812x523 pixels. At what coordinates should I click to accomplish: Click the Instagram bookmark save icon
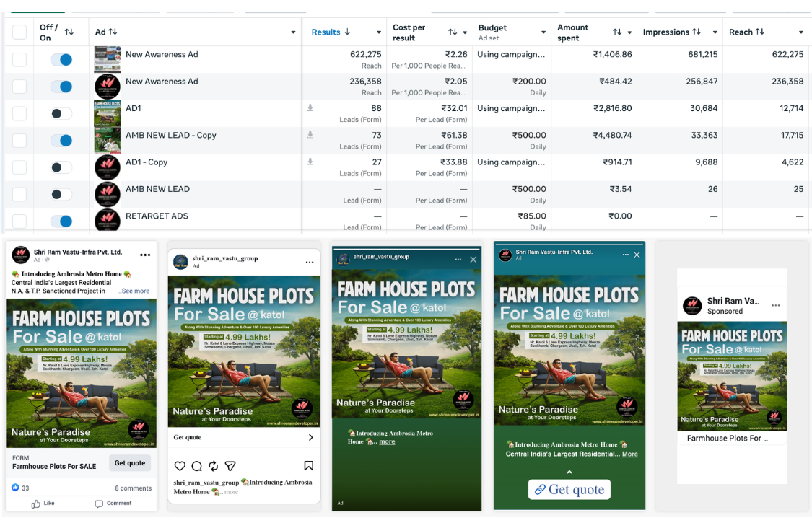[x=308, y=466]
